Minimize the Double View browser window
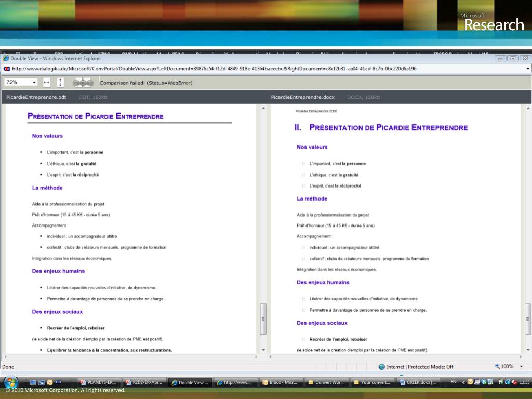Screen dimensions: 532x399 tap(500, 58)
